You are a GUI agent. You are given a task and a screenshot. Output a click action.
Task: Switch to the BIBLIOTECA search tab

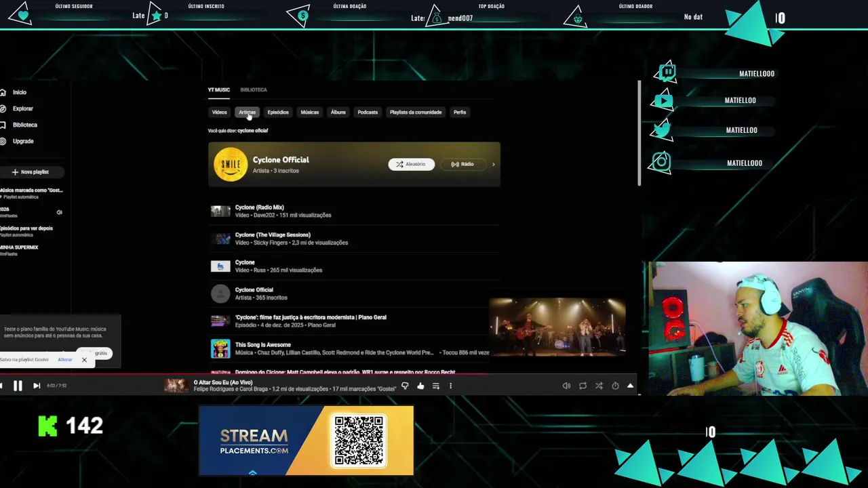[254, 89]
